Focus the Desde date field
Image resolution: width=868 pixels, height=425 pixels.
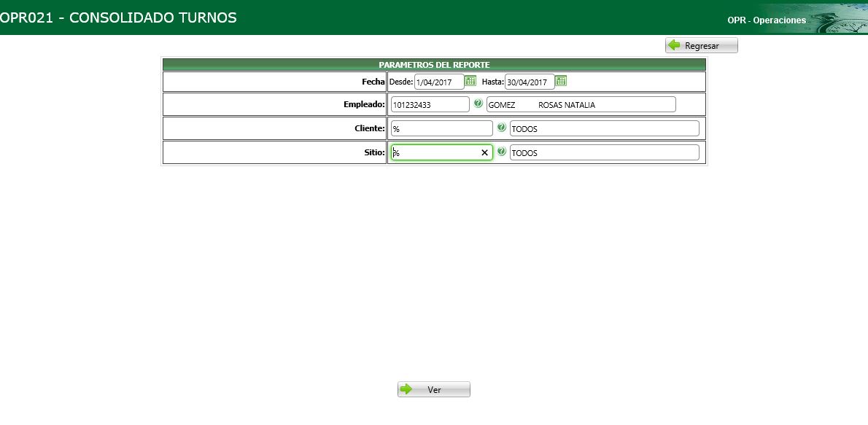pyautogui.click(x=439, y=82)
